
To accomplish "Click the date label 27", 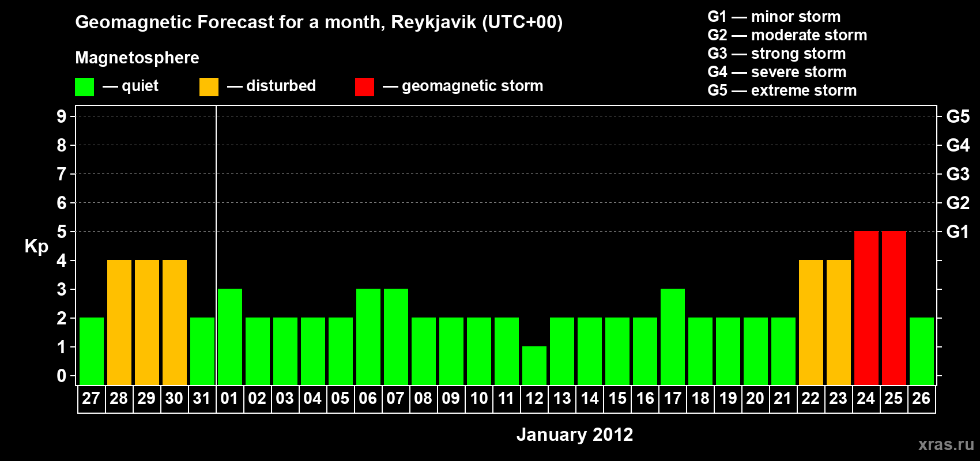I will tap(91, 398).
